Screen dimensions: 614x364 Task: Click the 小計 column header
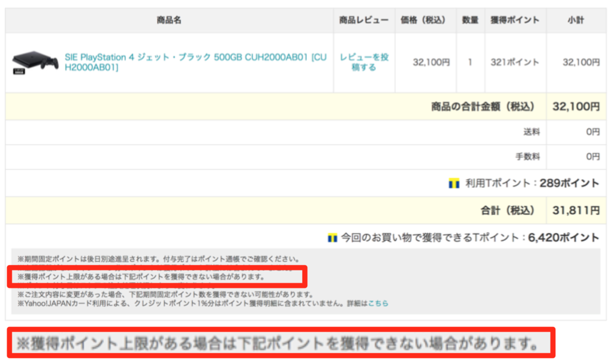coord(576,20)
